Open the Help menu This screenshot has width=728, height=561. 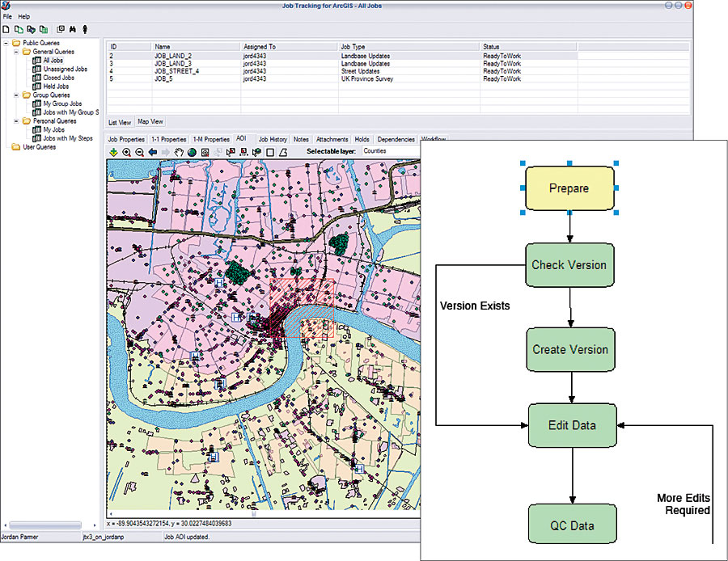tap(24, 16)
